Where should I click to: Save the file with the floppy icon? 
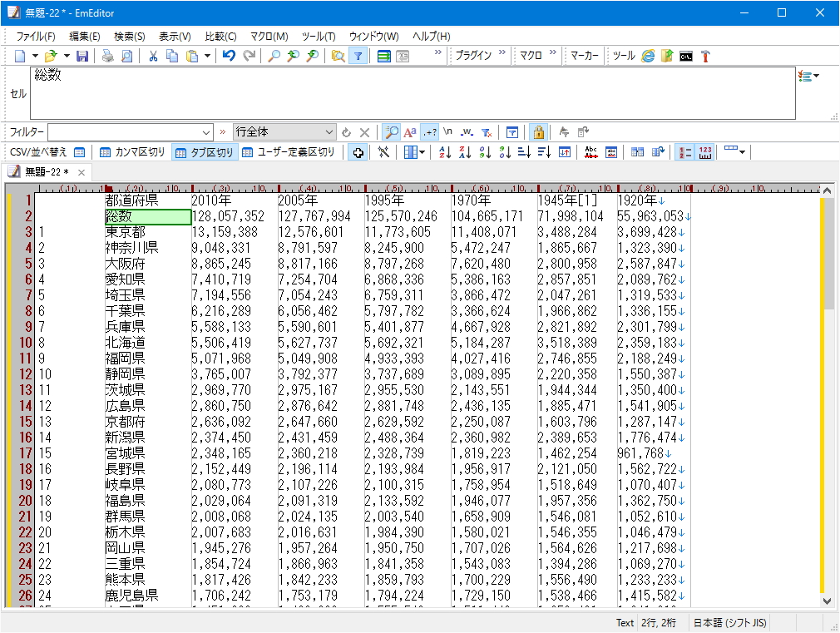[x=82, y=56]
